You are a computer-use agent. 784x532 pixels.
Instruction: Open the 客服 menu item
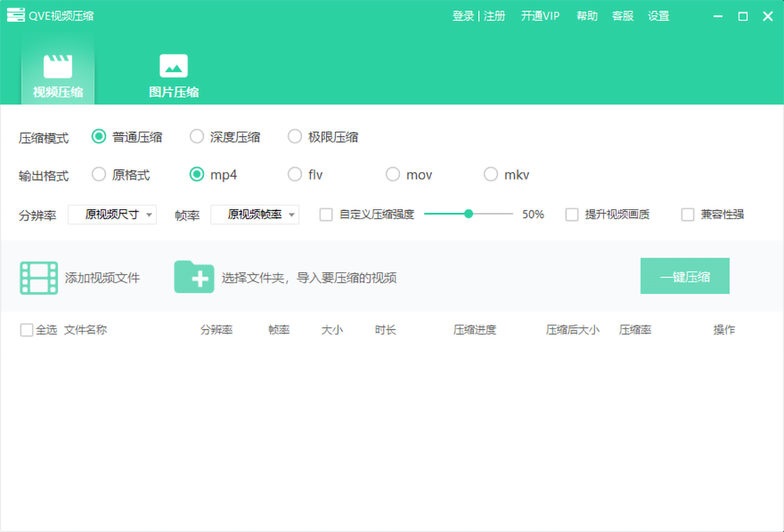pos(622,16)
